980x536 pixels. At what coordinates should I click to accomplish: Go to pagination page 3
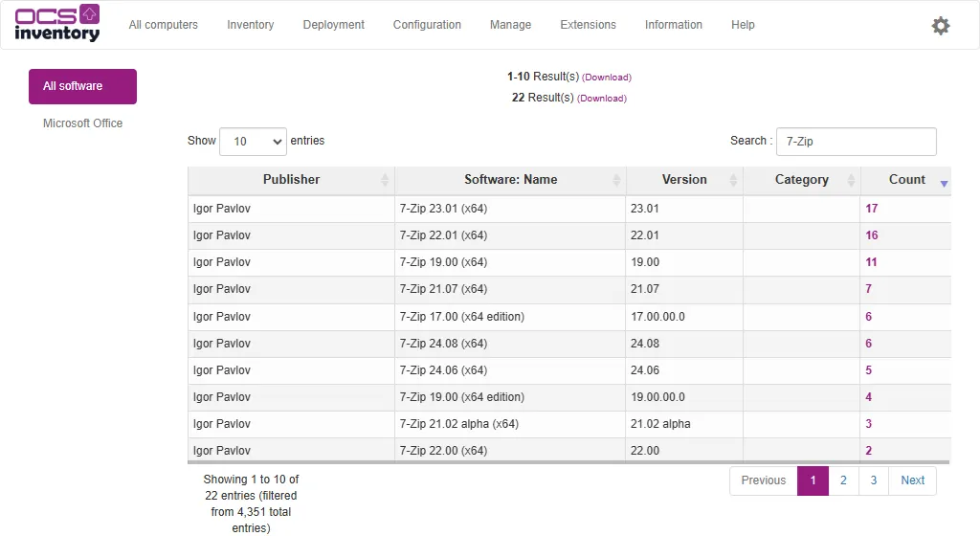pyautogui.click(x=873, y=480)
